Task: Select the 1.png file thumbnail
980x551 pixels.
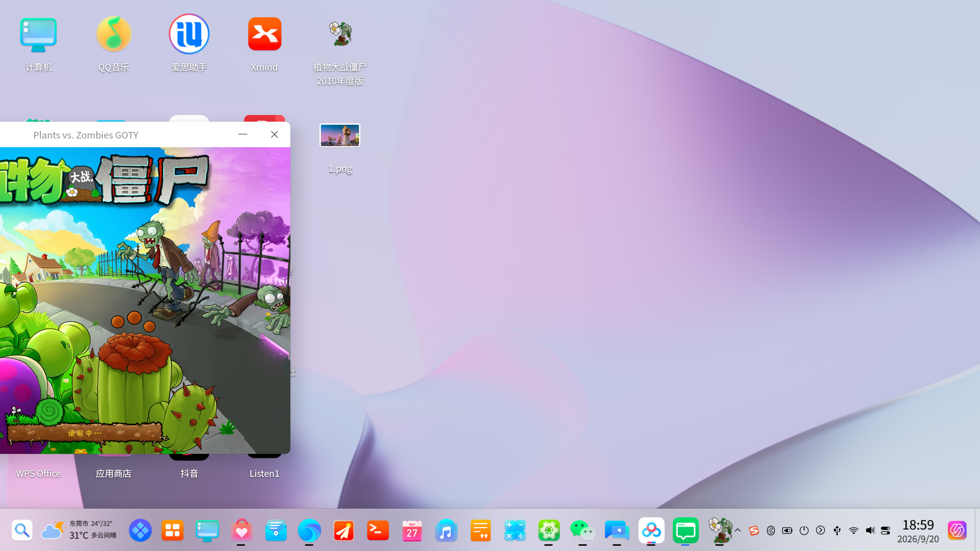Action: (340, 135)
